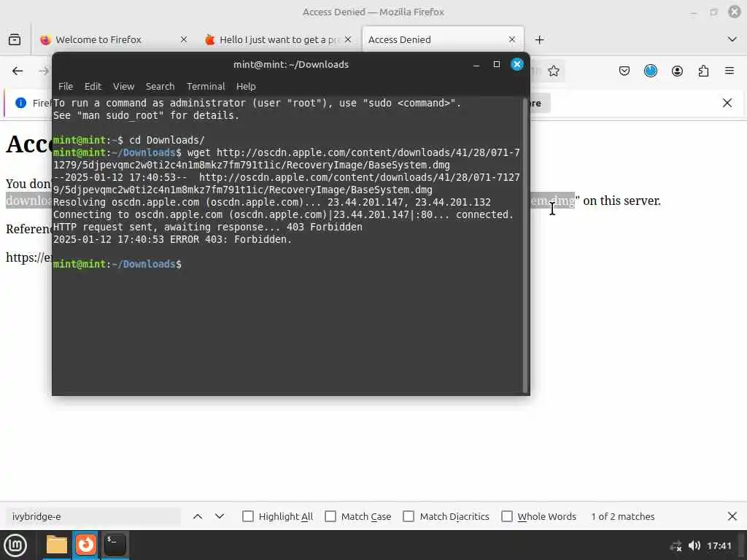This screenshot has width=747, height=560.
Task: Click the blue info icon in notification bar
Action: [x=20, y=103]
